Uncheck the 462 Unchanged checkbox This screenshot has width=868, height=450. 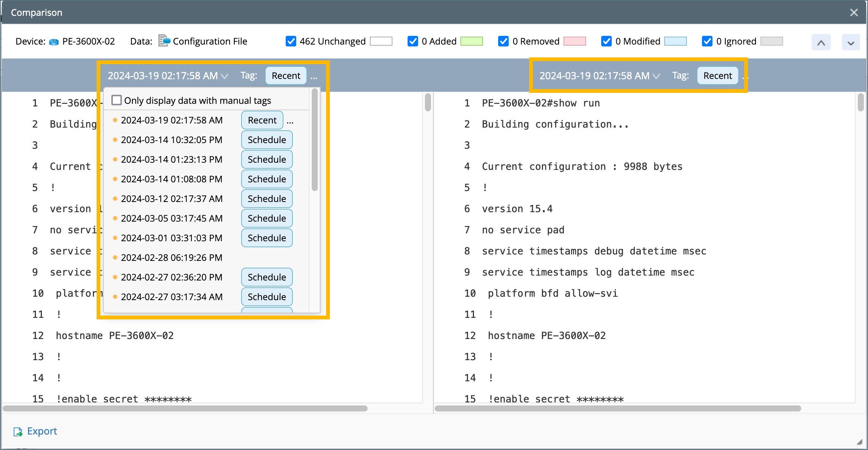click(291, 41)
